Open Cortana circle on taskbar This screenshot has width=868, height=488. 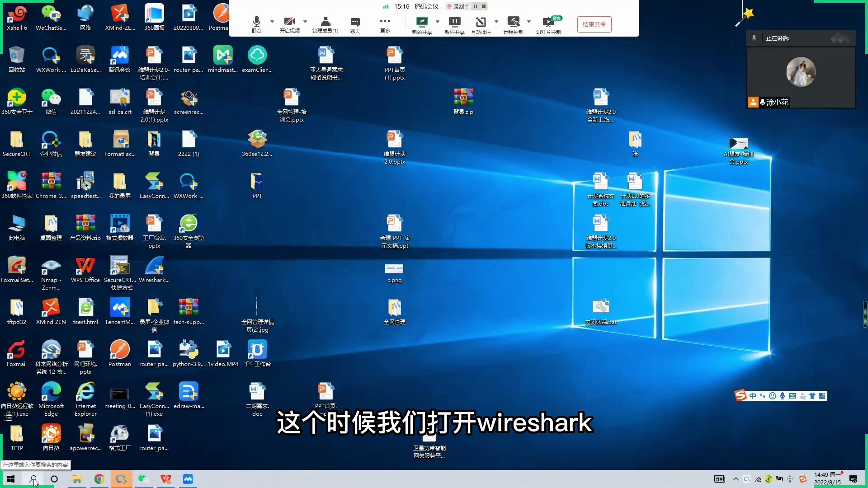click(x=54, y=479)
